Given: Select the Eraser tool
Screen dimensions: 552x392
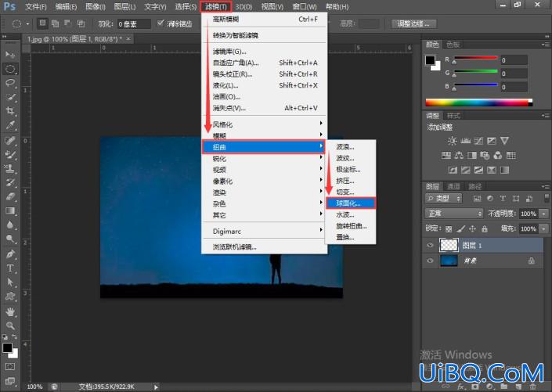Looking at the screenshot, I should pyautogui.click(x=10, y=196).
